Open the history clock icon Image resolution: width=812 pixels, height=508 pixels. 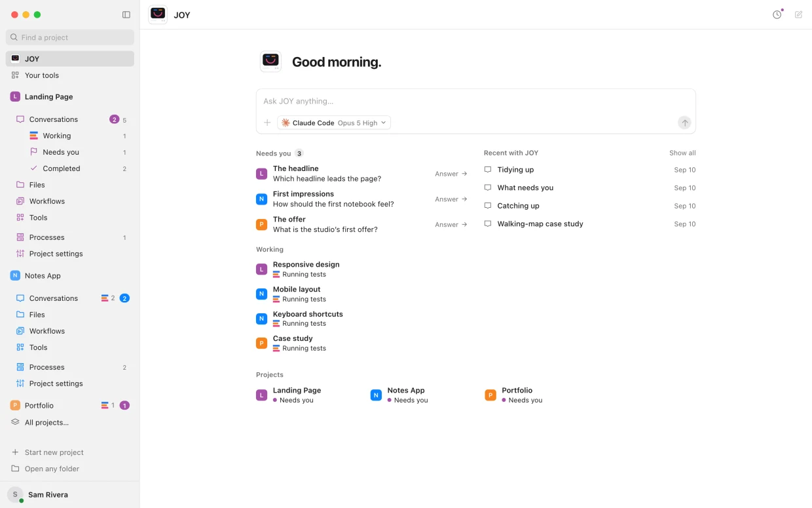(x=777, y=14)
